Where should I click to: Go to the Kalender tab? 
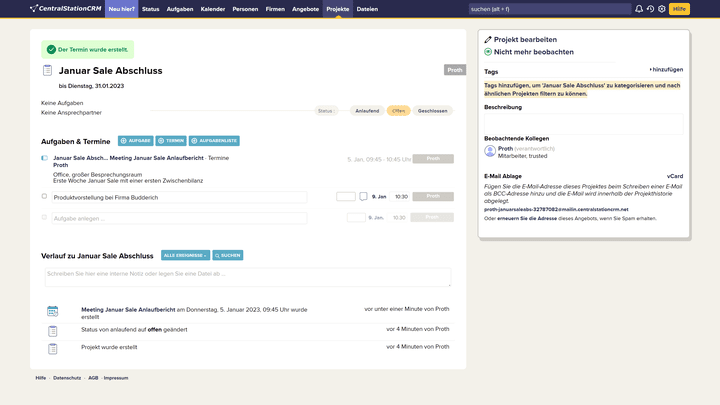point(213,9)
